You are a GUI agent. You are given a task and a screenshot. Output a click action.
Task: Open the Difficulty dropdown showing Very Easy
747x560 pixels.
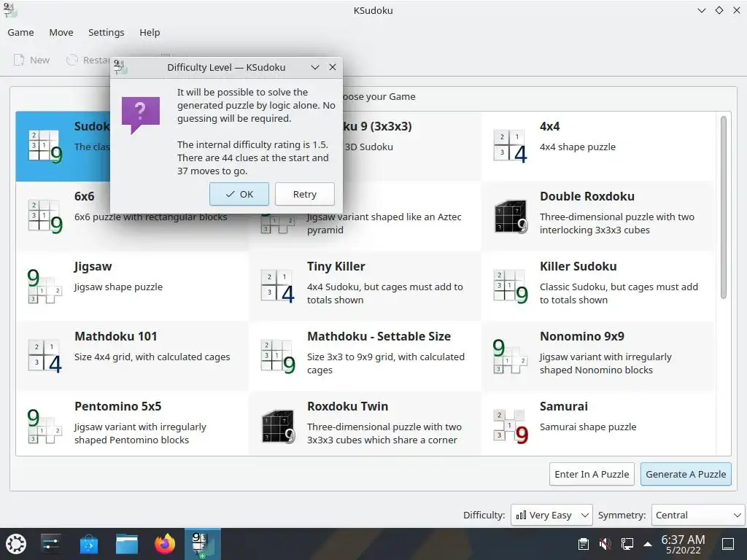pyautogui.click(x=551, y=515)
